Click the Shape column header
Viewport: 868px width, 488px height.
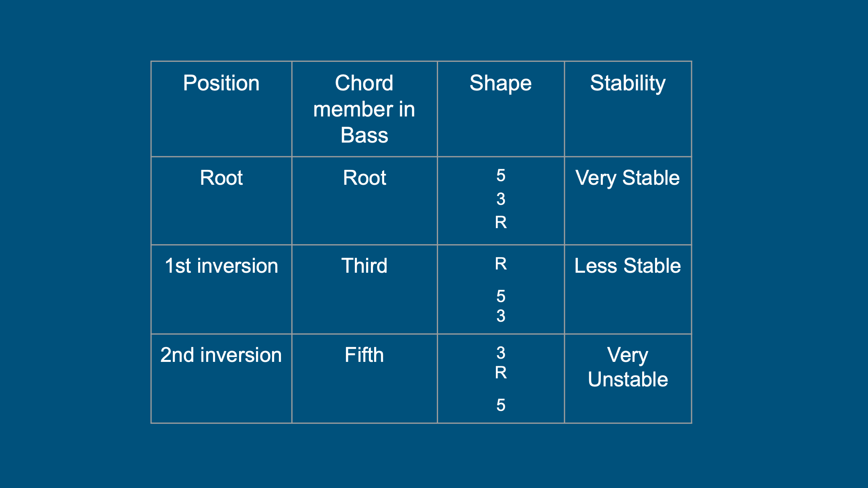(x=501, y=83)
